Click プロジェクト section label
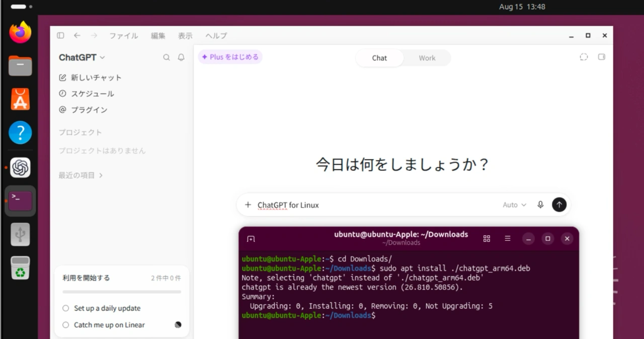 80,132
